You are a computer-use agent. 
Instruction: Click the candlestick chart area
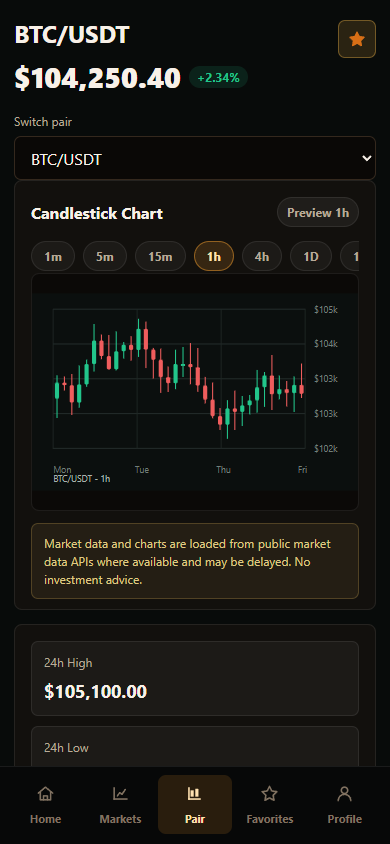coord(195,392)
